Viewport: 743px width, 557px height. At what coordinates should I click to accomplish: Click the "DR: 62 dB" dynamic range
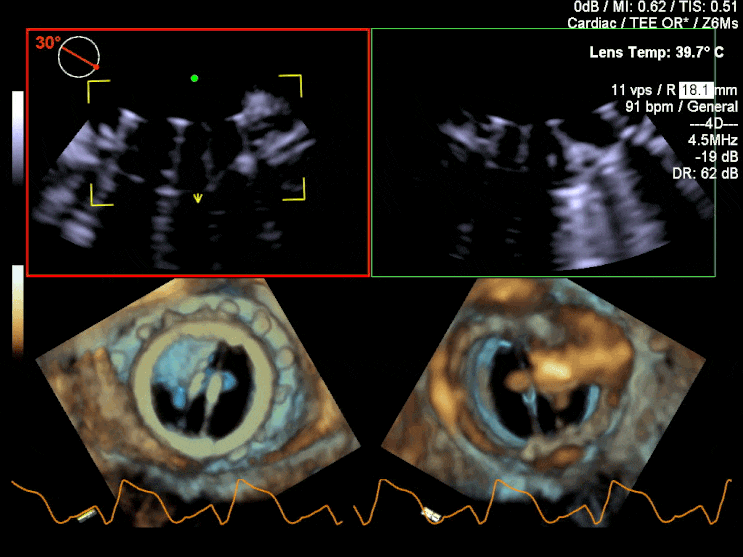pos(705,173)
